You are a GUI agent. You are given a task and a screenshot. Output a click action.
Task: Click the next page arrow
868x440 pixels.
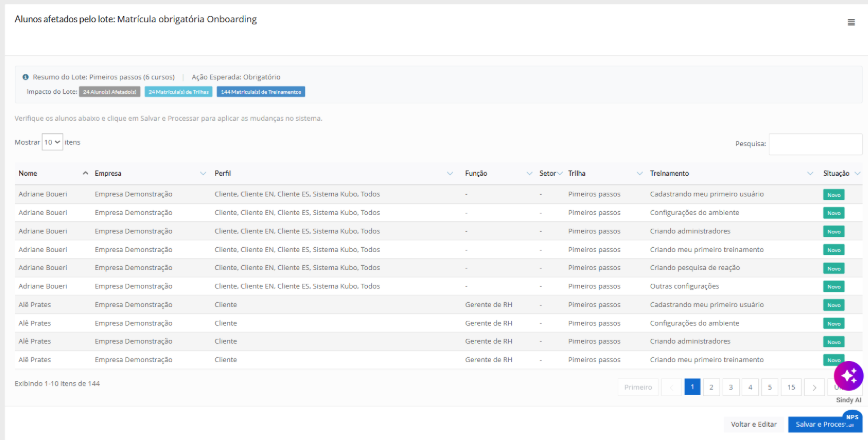click(x=814, y=387)
